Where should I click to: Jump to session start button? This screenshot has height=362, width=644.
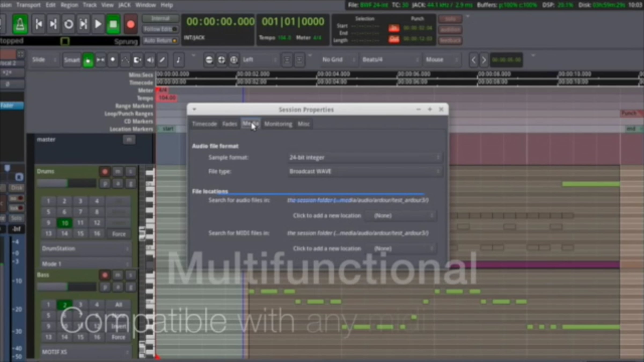click(x=39, y=24)
